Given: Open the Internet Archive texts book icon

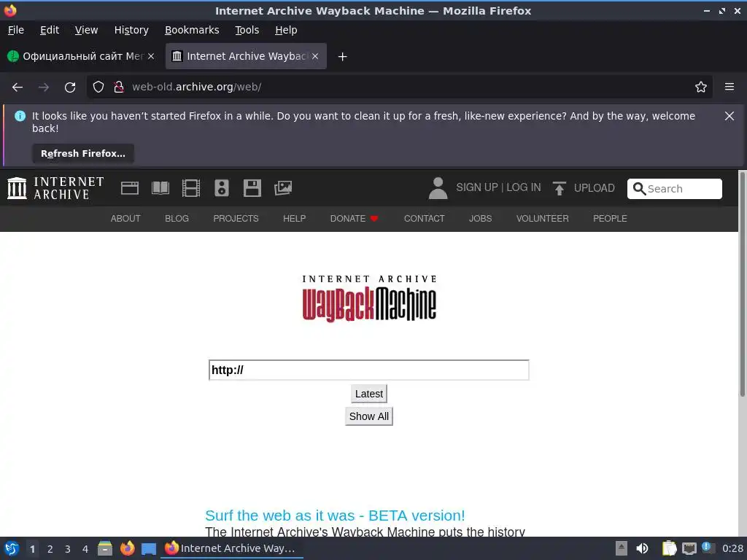Looking at the screenshot, I should (x=160, y=188).
